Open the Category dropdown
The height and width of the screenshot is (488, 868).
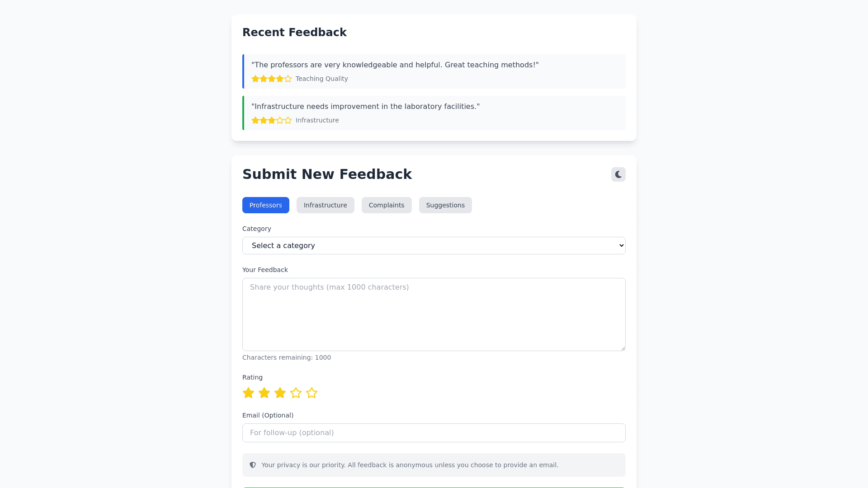(433, 246)
